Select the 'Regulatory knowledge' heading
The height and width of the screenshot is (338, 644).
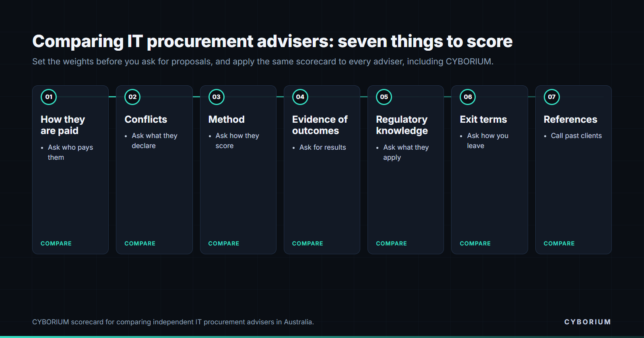click(402, 125)
